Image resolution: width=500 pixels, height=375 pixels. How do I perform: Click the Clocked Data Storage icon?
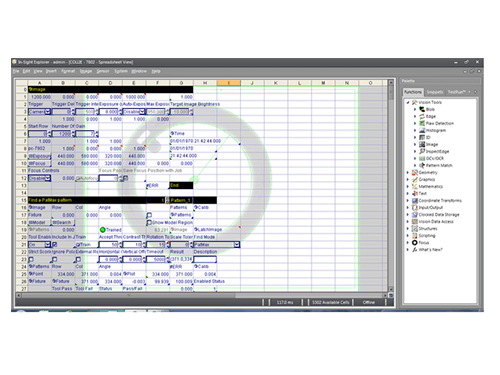coord(415,215)
